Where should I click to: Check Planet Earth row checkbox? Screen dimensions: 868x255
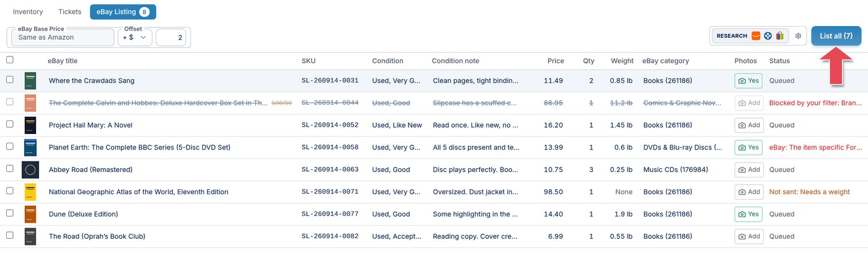(9, 147)
